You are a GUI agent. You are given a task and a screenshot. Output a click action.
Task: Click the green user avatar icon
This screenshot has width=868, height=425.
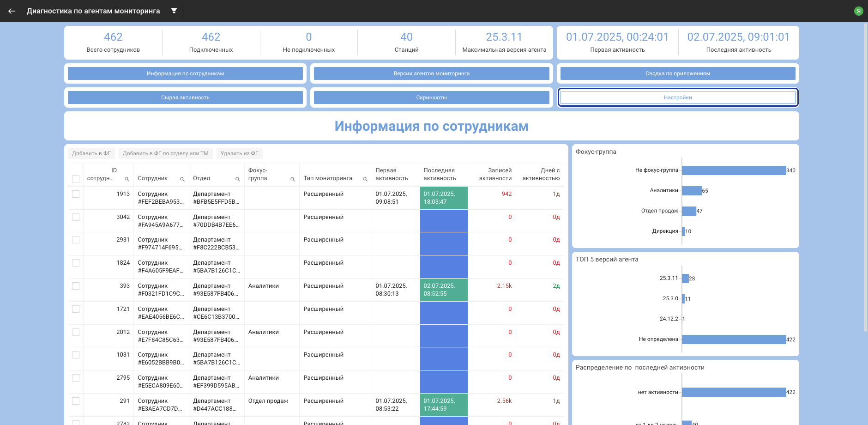(x=858, y=11)
